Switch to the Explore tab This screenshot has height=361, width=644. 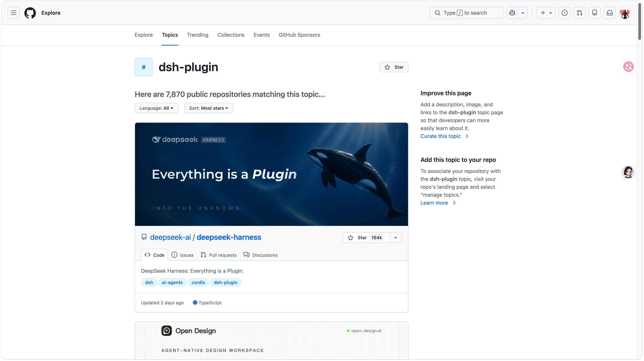pyautogui.click(x=143, y=35)
